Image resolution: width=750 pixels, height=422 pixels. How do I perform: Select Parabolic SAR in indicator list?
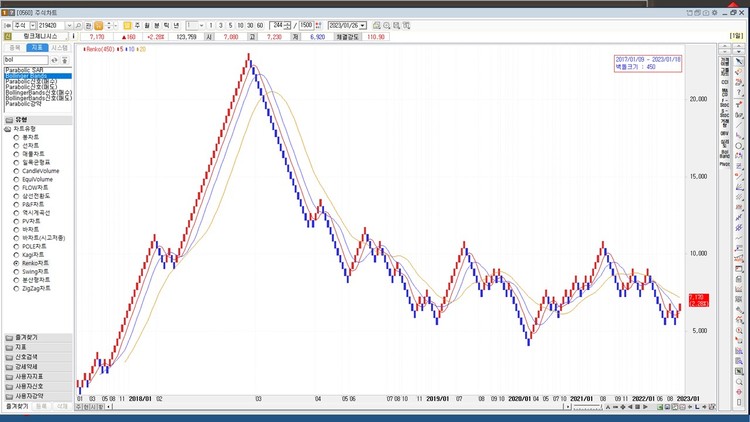[x=37, y=70]
